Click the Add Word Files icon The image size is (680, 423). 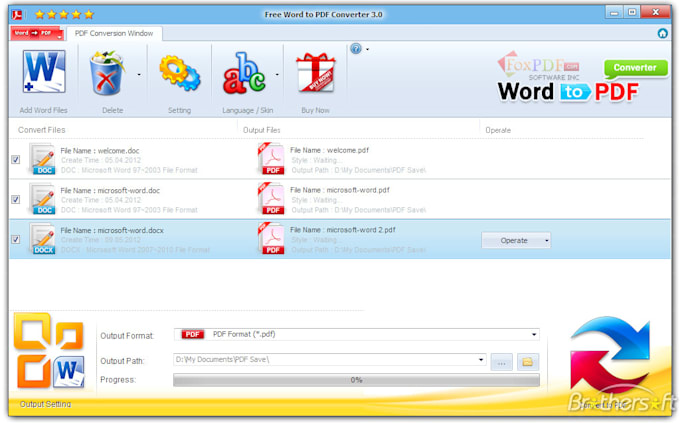pos(43,72)
